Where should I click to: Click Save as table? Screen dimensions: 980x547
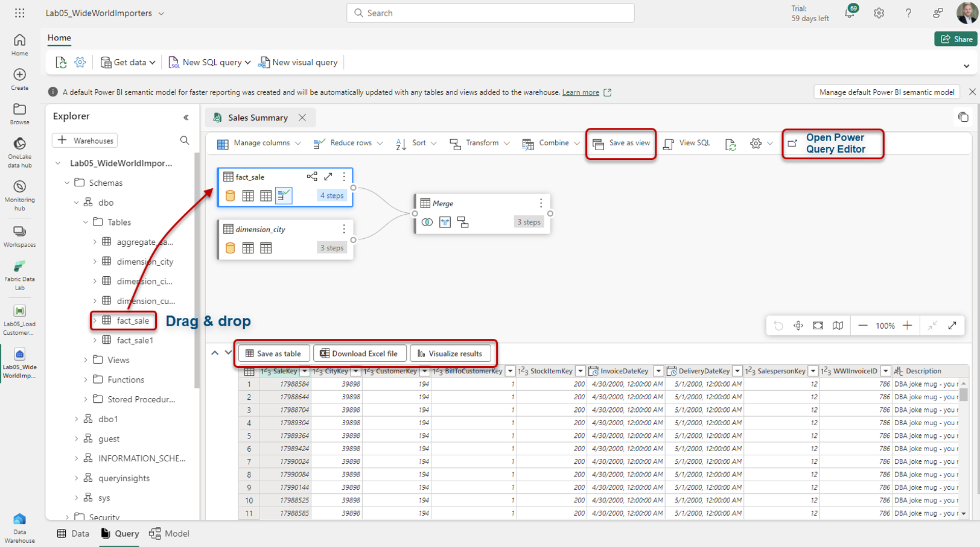(x=274, y=353)
